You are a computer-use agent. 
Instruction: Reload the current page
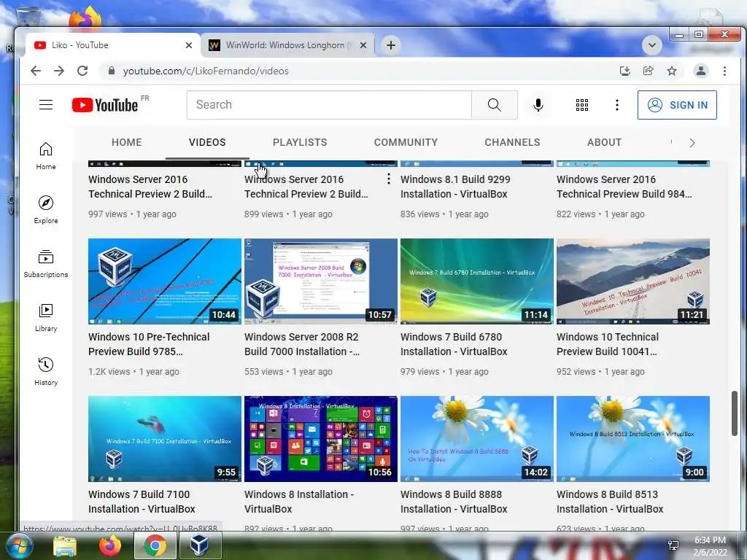point(82,71)
